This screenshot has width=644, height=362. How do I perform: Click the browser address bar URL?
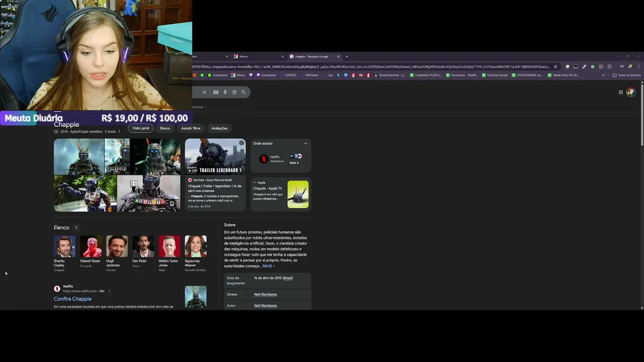pos(371,66)
